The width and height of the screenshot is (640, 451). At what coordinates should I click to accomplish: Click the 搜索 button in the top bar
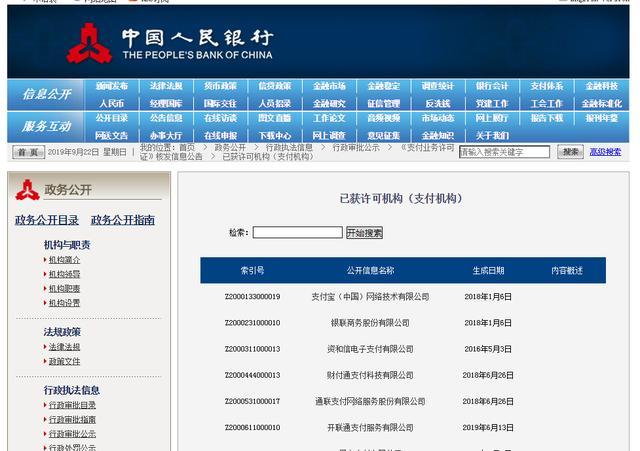pos(570,152)
